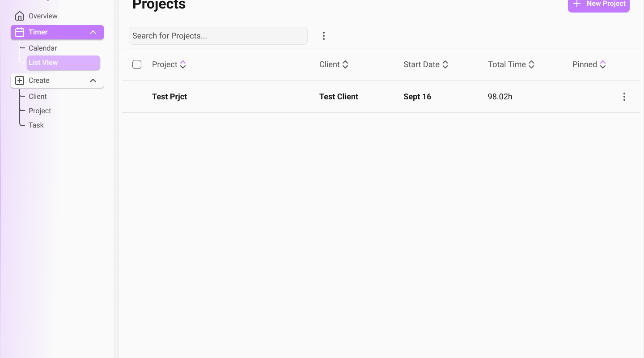Collapse the Create section chevron
The width and height of the screenshot is (644, 358).
[x=93, y=81]
